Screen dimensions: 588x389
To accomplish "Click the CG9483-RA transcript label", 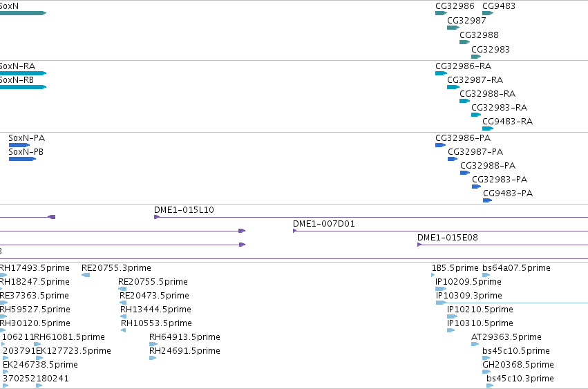I will coord(507,122).
